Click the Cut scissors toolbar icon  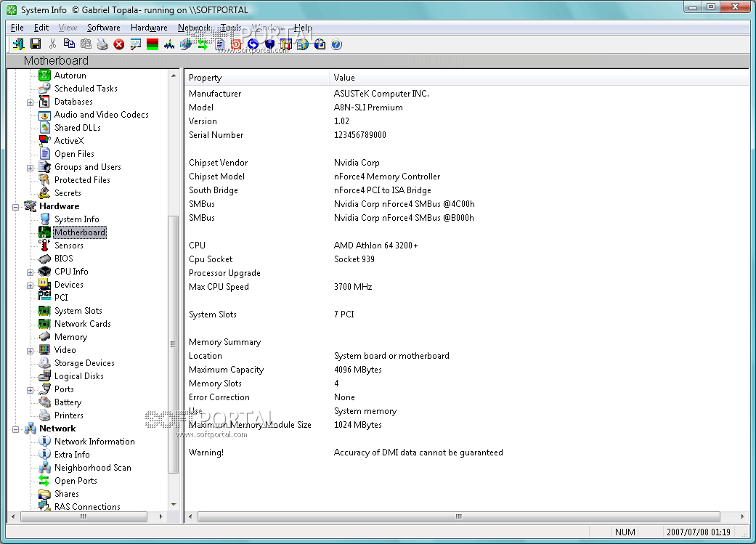tap(52, 44)
